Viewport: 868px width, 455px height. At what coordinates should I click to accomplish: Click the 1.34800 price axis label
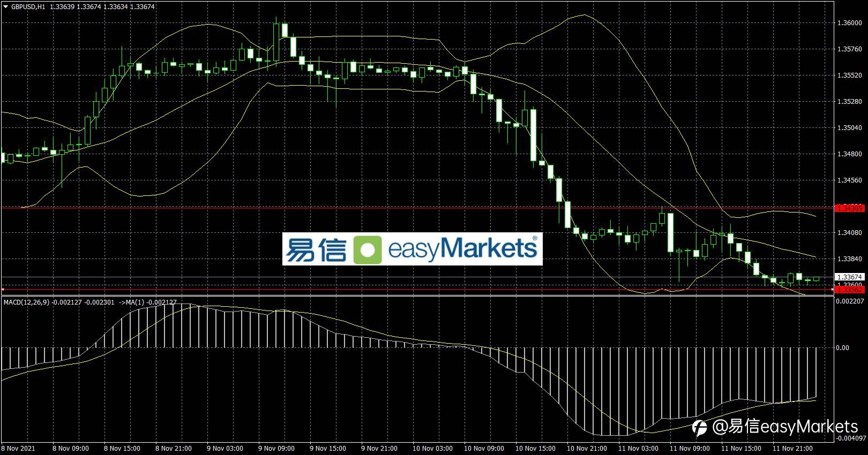(x=849, y=154)
